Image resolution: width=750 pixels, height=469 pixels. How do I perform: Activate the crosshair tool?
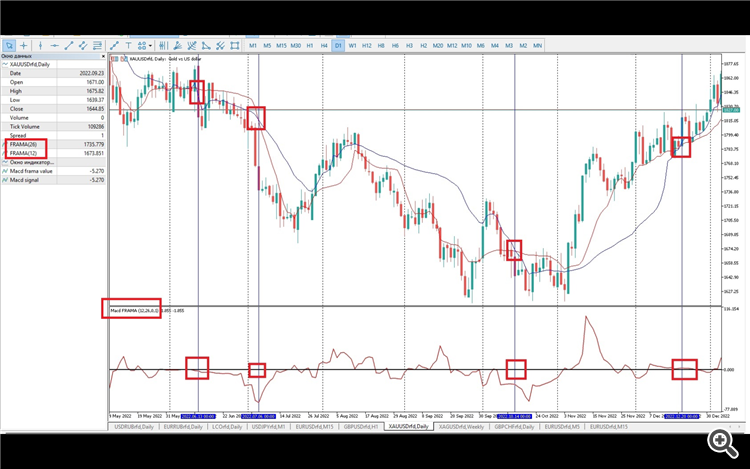pos(23,45)
